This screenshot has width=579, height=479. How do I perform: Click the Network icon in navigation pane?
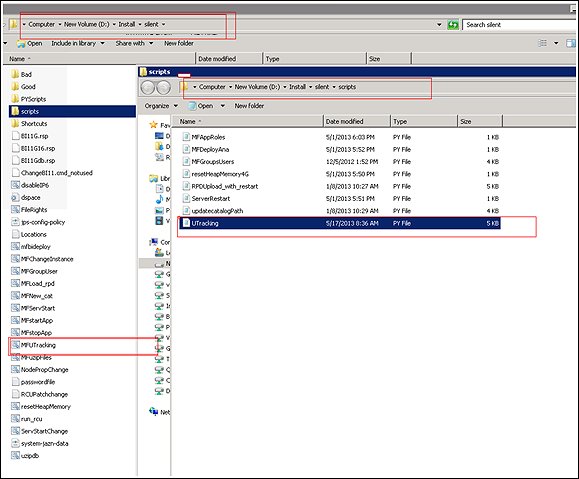[x=154, y=411]
